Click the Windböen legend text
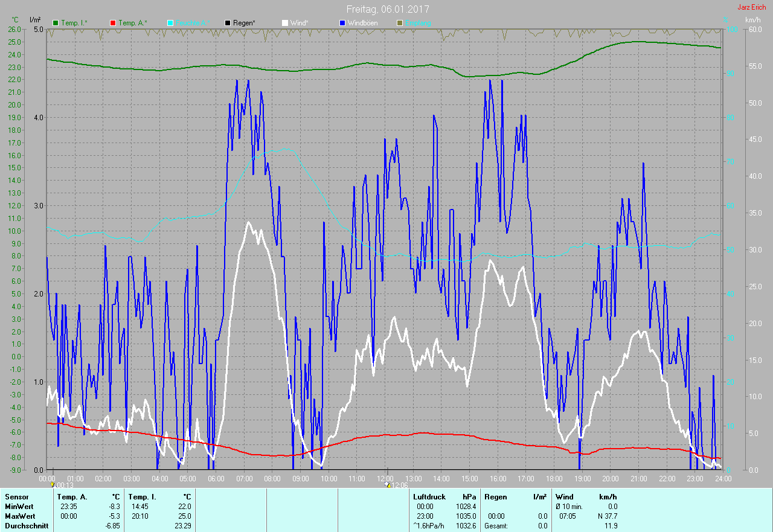The width and height of the screenshot is (773, 532). [x=362, y=23]
